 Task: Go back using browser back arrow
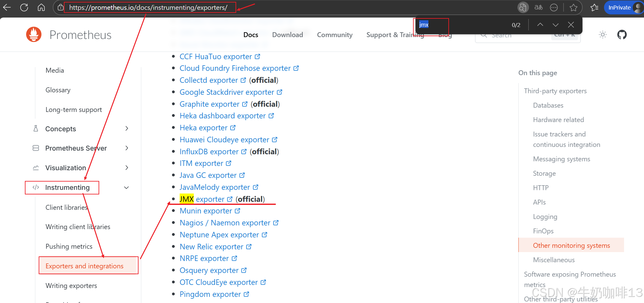pyautogui.click(x=7, y=7)
